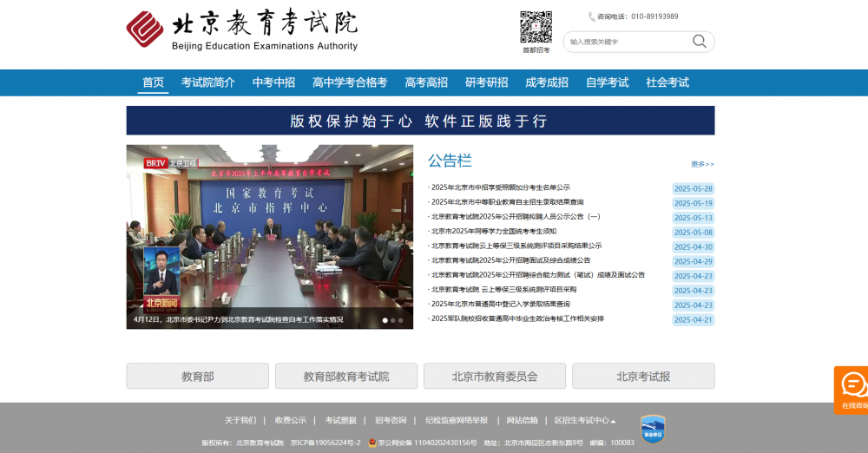This screenshot has height=453, width=868.
Task: Click the Beijing Education Examinations Authority logo
Action: [242, 30]
